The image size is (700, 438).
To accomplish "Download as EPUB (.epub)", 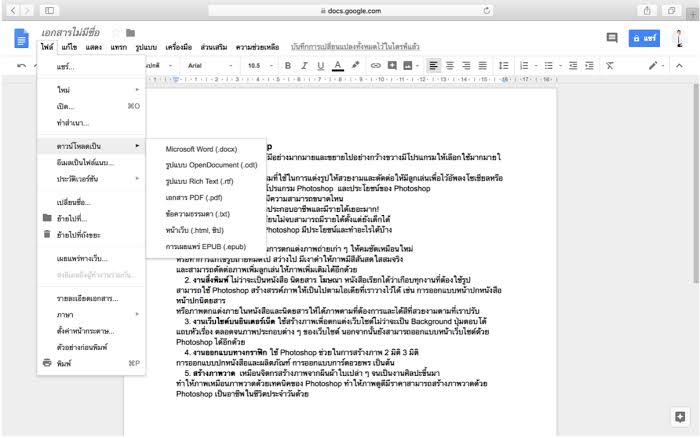I will (x=206, y=246).
